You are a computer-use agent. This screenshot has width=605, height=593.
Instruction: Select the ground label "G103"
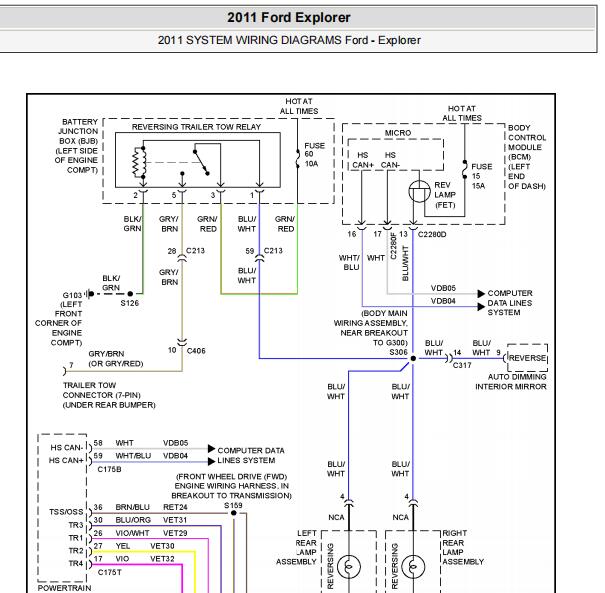point(72,296)
